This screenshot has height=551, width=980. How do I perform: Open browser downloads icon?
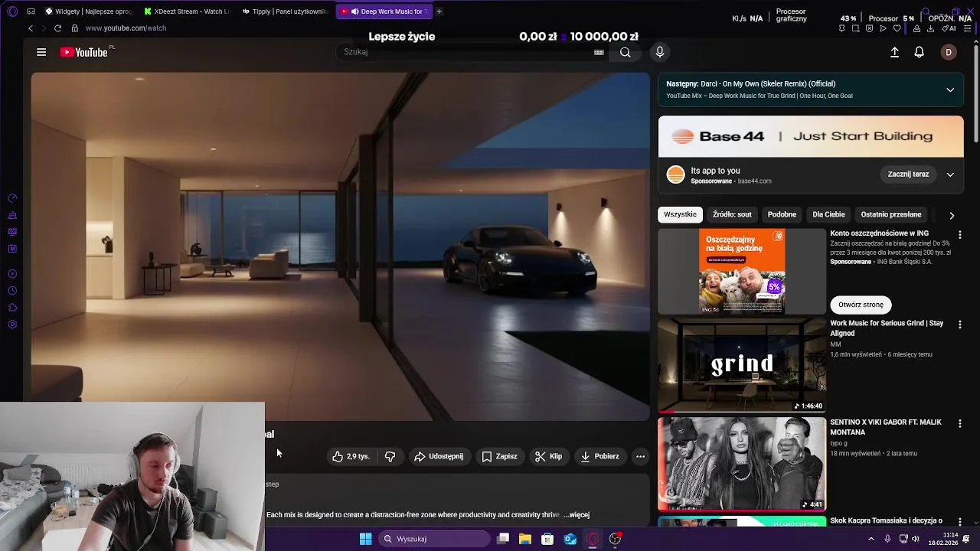click(930, 28)
